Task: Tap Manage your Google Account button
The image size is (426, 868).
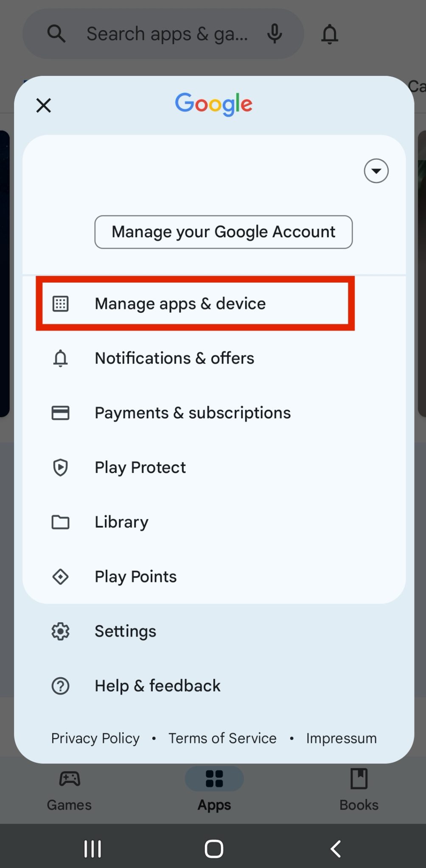Action: (x=223, y=232)
